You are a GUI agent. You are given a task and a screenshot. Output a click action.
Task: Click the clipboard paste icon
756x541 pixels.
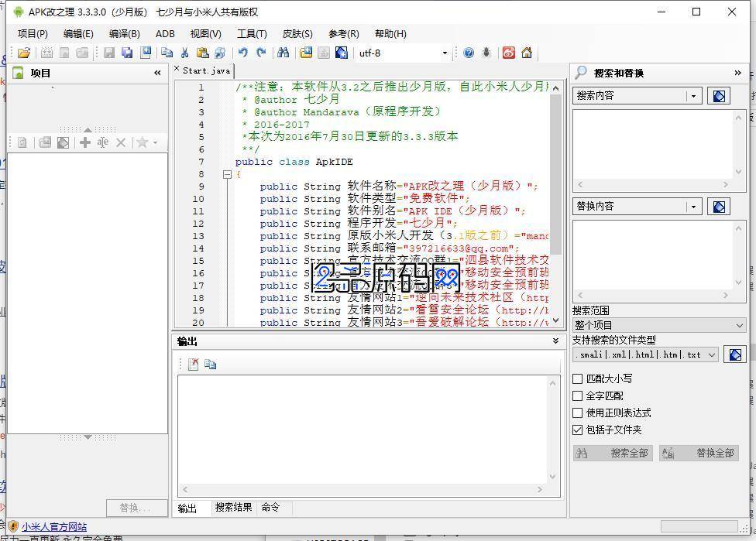(x=202, y=53)
